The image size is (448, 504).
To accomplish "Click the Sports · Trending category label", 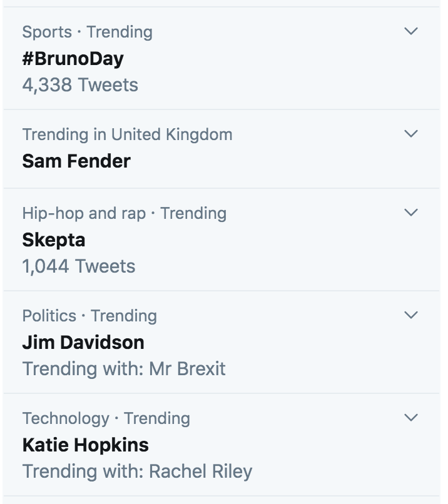I will coord(87,31).
